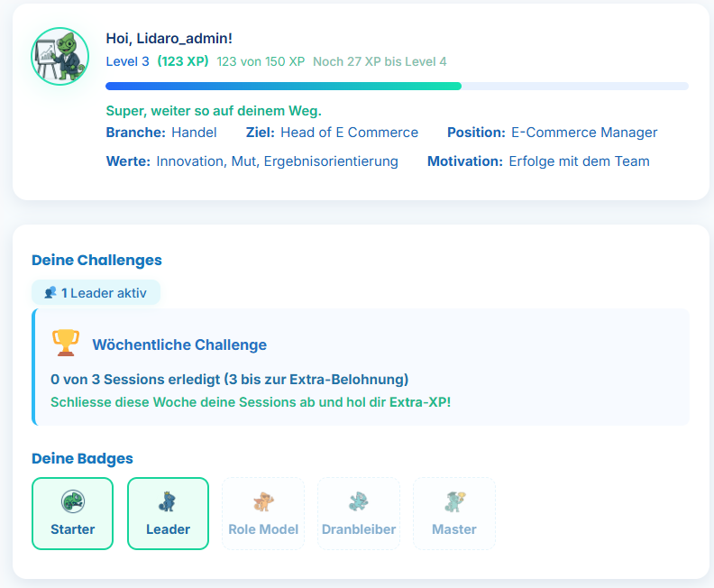The width and height of the screenshot is (714, 588).
Task: Click the Leader badge crown chameleon icon
Action: tap(168, 501)
